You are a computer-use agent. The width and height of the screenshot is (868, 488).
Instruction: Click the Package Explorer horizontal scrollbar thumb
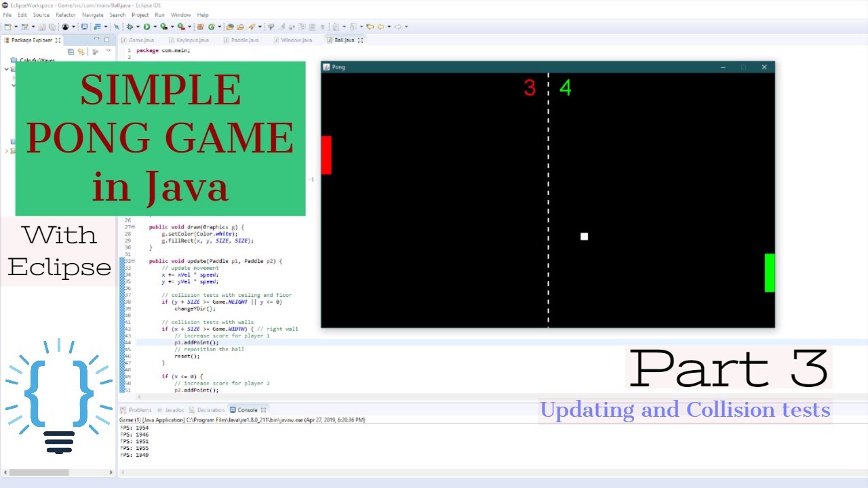39,472
